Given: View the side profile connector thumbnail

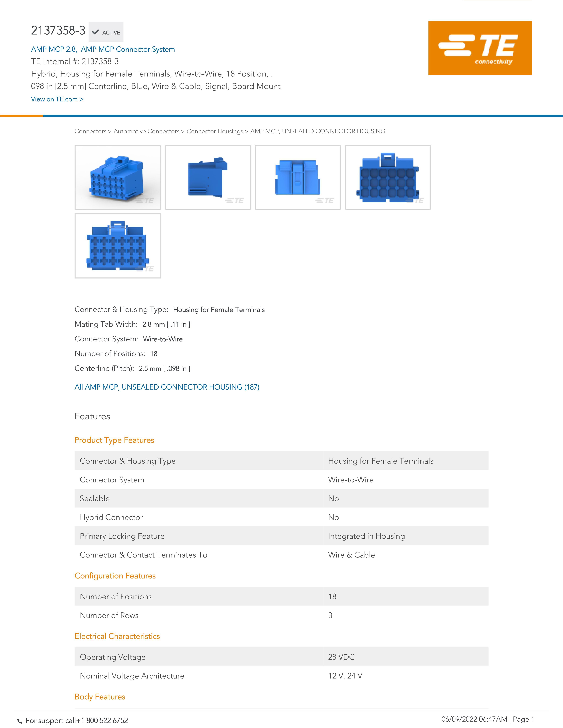Looking at the screenshot, I should coord(208,178).
